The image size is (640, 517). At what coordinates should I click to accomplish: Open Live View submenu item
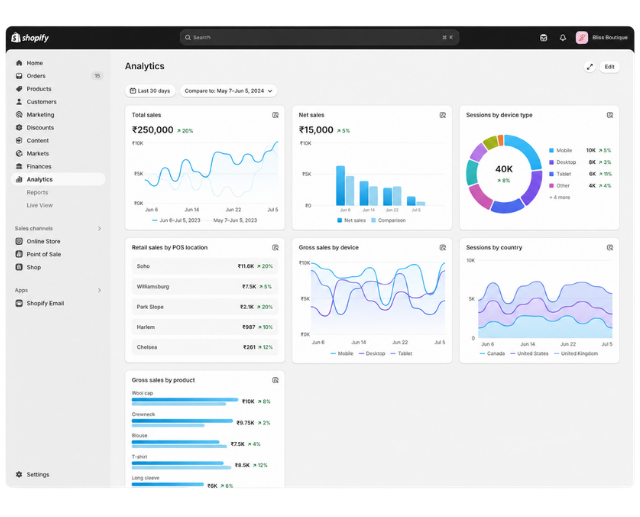point(40,205)
